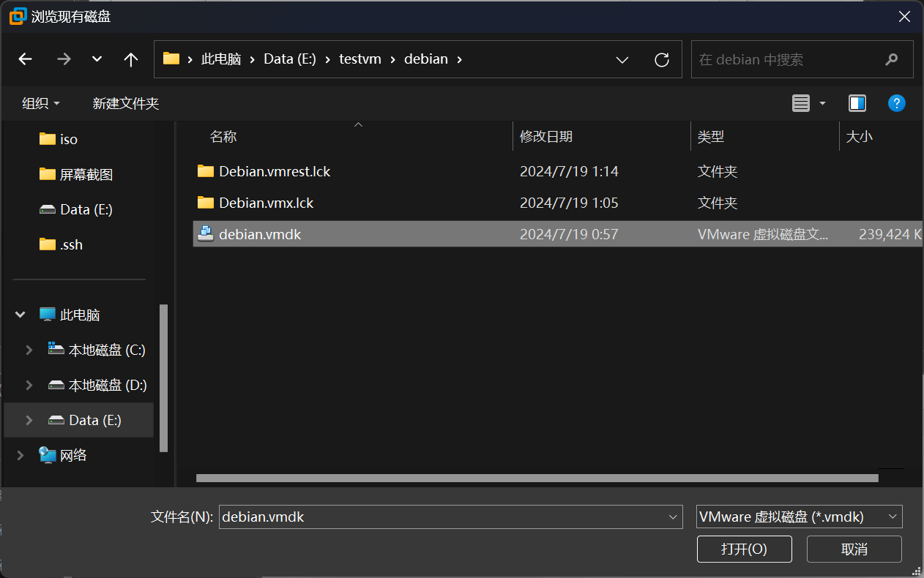Toggle the preview pane icon
The width and height of the screenshot is (924, 578).
pos(857,103)
